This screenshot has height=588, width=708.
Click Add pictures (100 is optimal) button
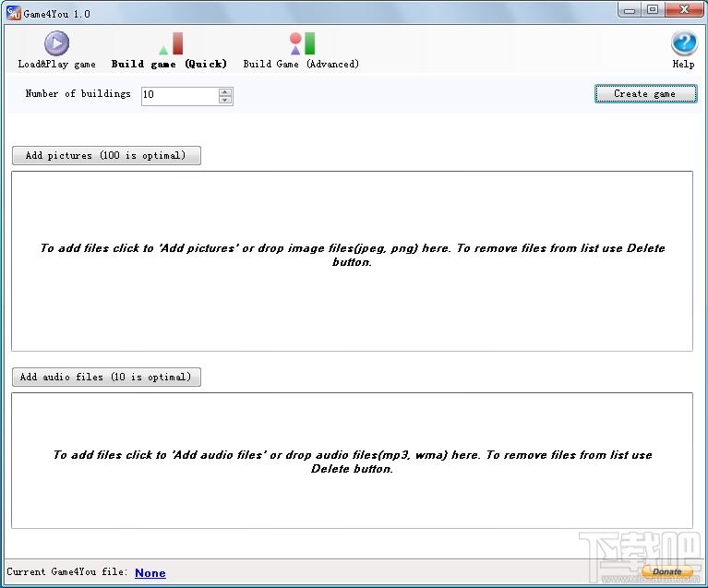[106, 155]
